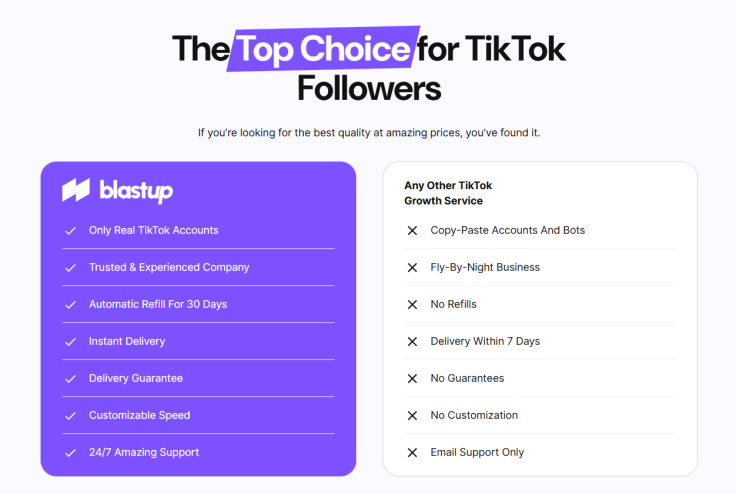Click X icon next to Fly-By-Night Business
The height and width of the screenshot is (494, 736).
pyautogui.click(x=412, y=268)
